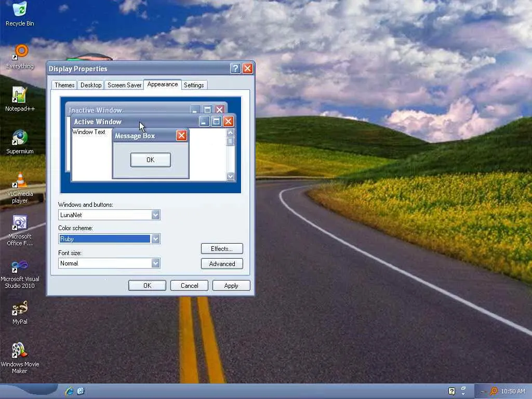This screenshot has width=532, height=399.
Task: Launch Internet Explorer from quick launch
Action: click(70, 391)
